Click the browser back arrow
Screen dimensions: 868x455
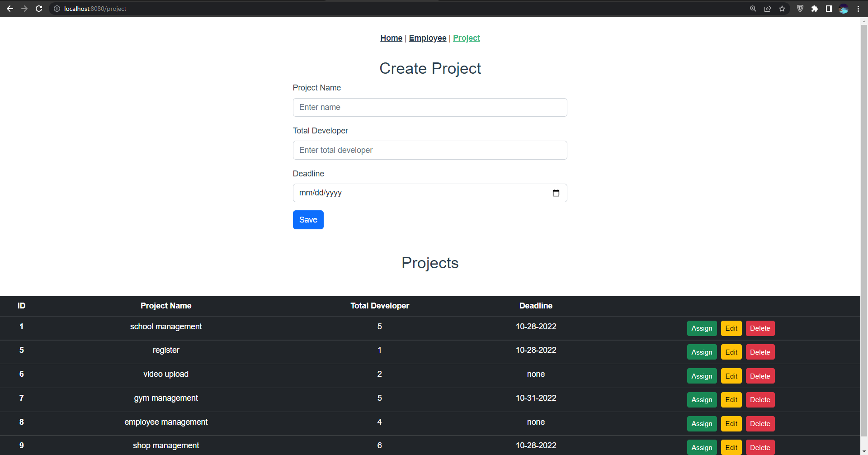[x=10, y=9]
